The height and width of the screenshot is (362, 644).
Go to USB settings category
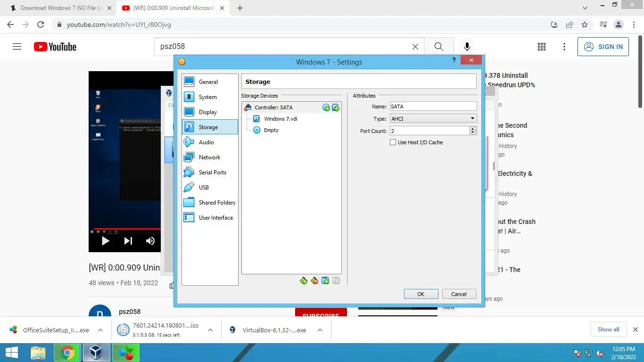click(210, 188)
